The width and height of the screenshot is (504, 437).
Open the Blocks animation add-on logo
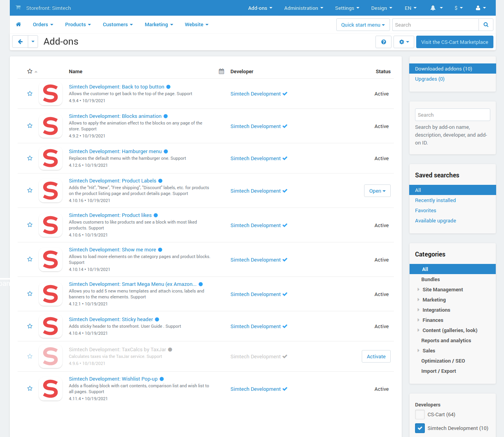51,126
